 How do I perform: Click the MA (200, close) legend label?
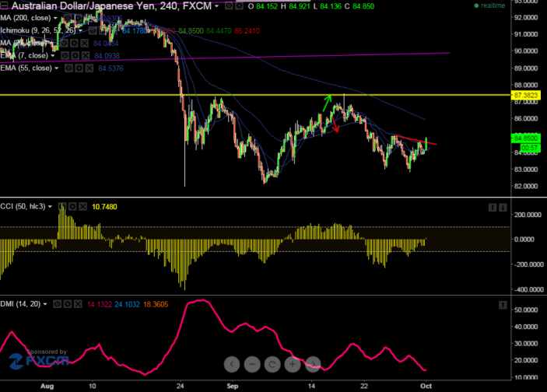(x=26, y=18)
